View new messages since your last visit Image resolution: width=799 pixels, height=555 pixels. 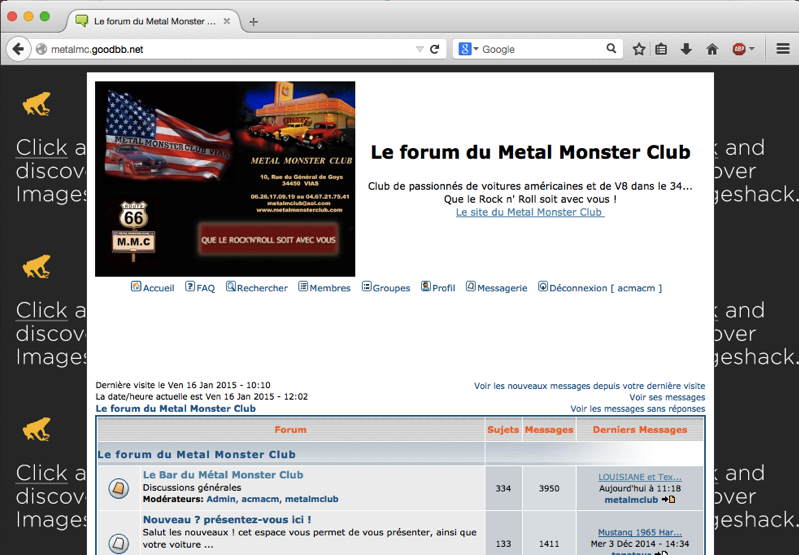pyautogui.click(x=590, y=386)
